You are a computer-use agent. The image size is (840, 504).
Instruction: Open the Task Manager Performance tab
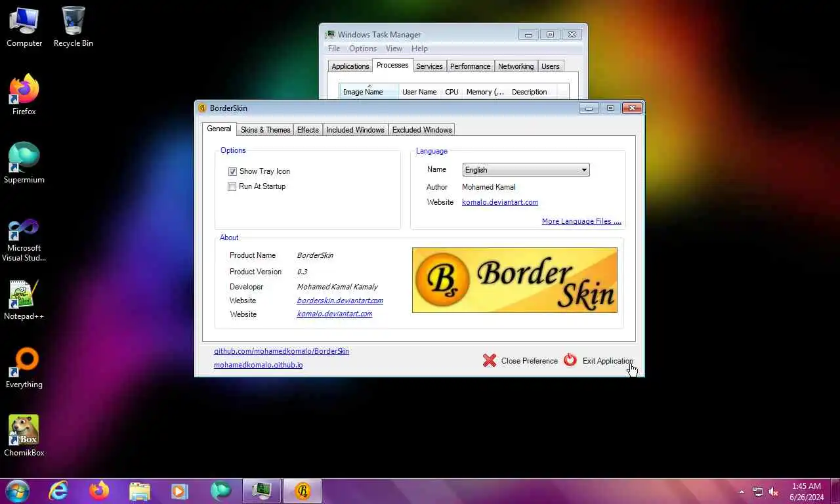click(470, 66)
